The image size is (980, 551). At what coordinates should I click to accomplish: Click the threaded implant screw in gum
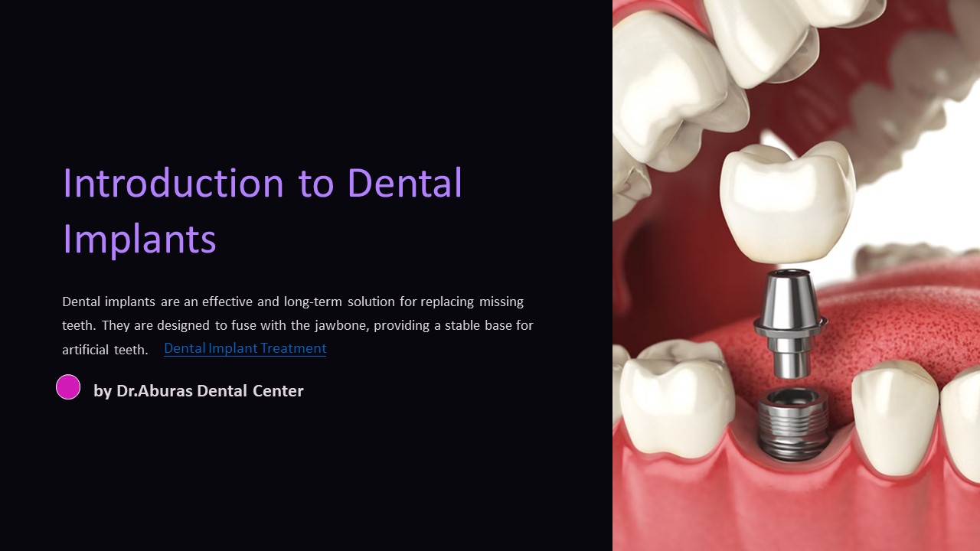coord(792,423)
